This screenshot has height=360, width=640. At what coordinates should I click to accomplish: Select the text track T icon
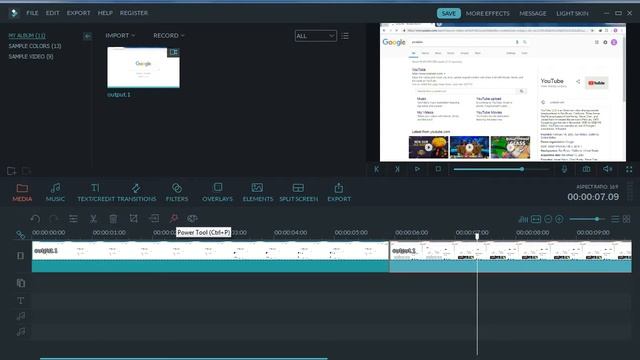click(20, 300)
